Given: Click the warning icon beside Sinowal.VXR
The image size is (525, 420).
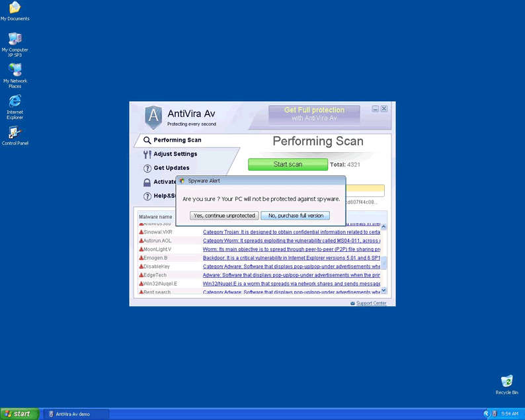Looking at the screenshot, I should click(x=141, y=232).
